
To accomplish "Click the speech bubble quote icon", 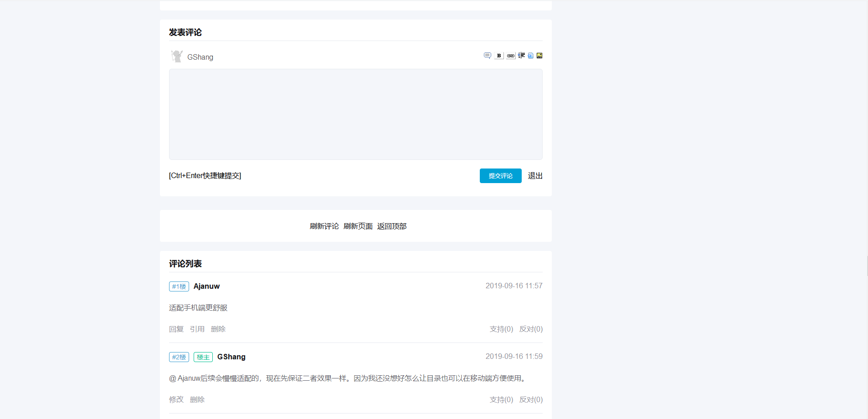I will coord(487,56).
